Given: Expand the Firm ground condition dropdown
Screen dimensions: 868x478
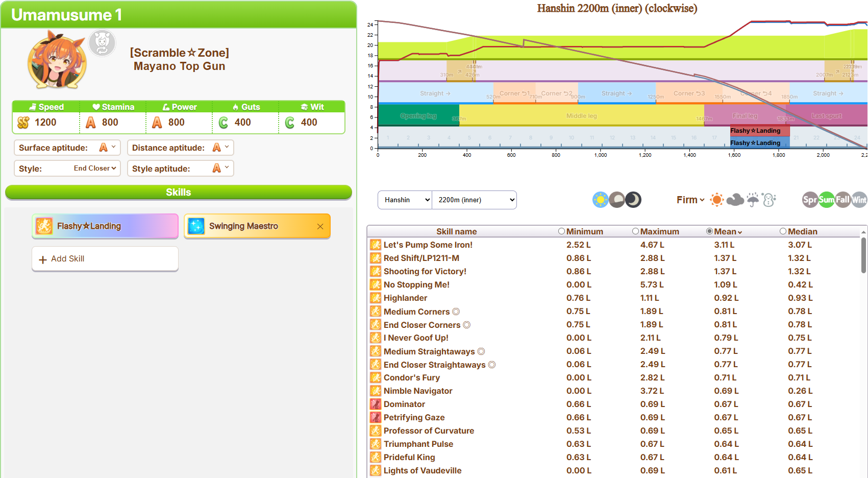Looking at the screenshot, I should click(690, 200).
